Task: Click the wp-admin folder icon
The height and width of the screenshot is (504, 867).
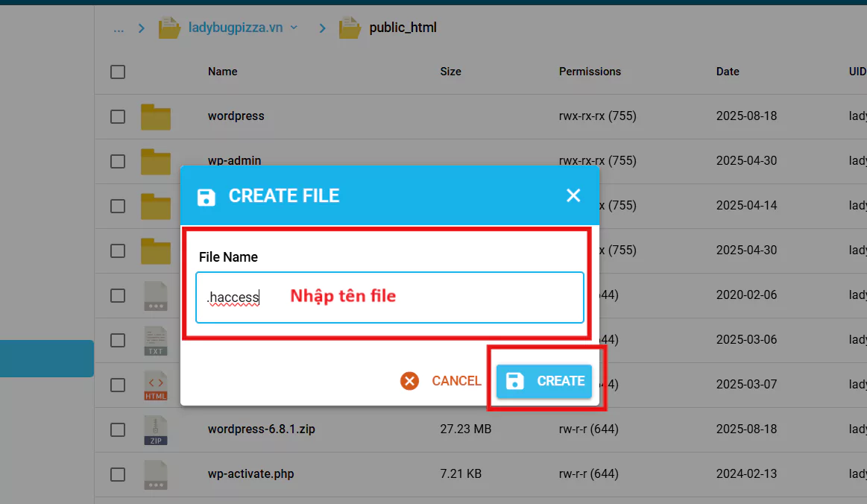Action: [x=155, y=162]
